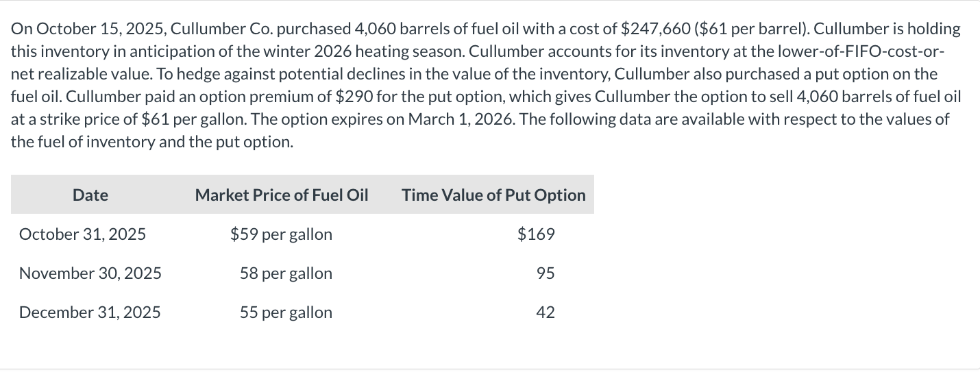
Task: Click 'the fuel of inventory and the put option' line
Action: [x=152, y=142]
